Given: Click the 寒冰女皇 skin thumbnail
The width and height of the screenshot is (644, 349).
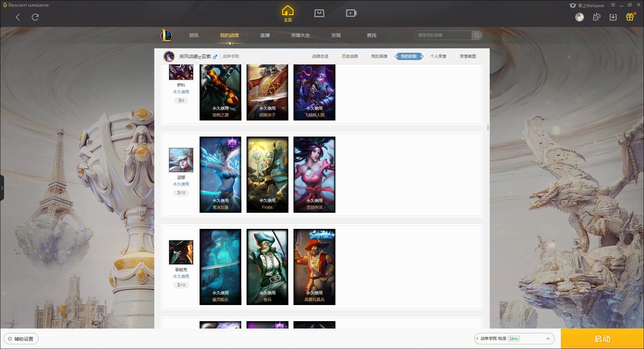Looking at the screenshot, I should click(220, 174).
